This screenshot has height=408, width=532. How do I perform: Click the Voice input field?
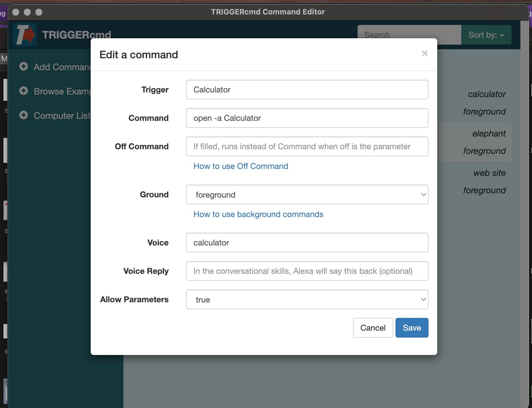tap(307, 243)
